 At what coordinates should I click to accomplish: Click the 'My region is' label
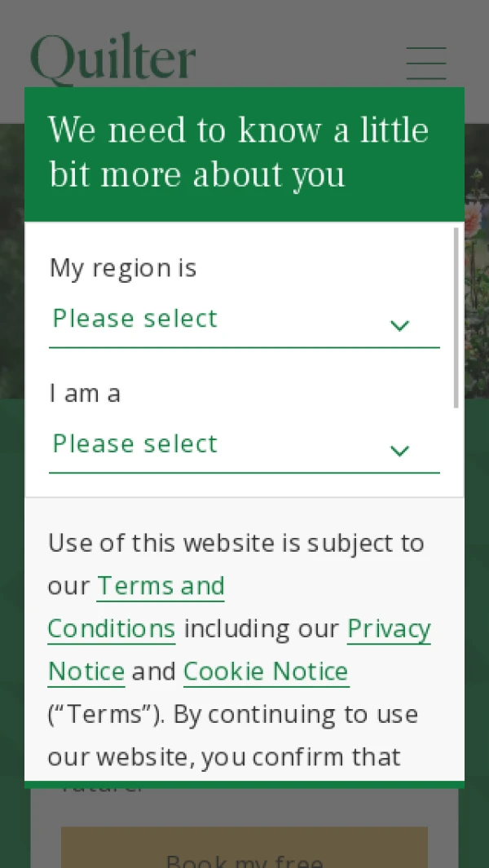[x=123, y=268]
